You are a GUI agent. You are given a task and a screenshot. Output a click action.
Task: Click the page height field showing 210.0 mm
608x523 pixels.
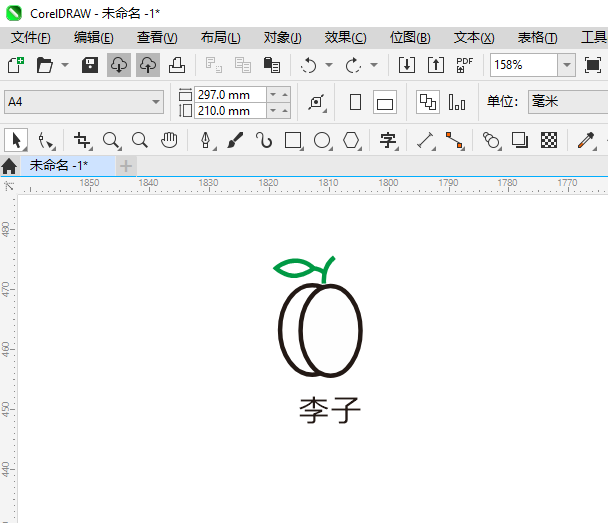pyautogui.click(x=230, y=111)
